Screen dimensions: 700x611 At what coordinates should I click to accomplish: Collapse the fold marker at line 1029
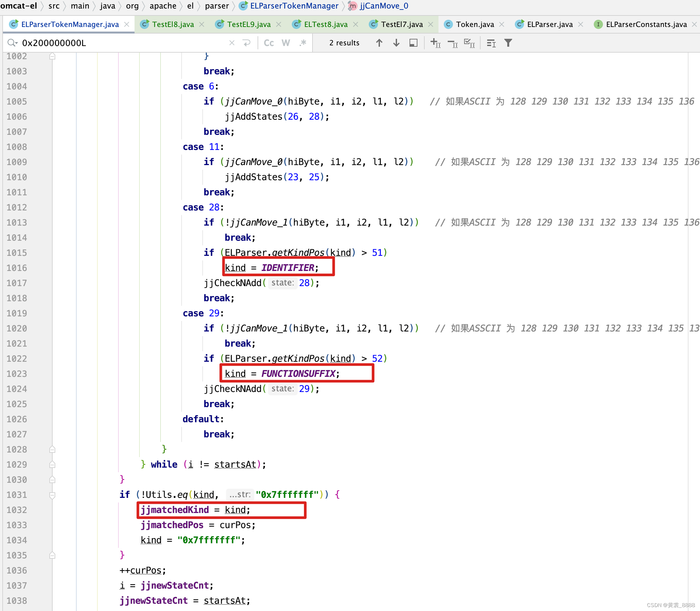coord(52,464)
